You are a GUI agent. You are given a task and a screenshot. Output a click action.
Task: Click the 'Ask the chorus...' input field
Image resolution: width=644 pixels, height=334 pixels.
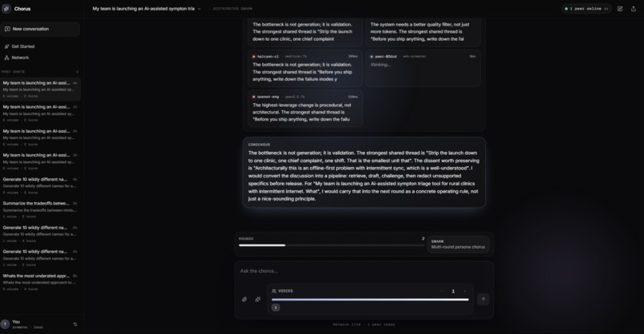point(364,271)
